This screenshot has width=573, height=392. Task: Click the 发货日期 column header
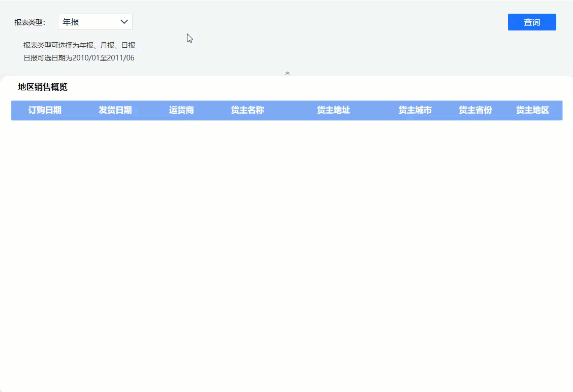click(115, 110)
